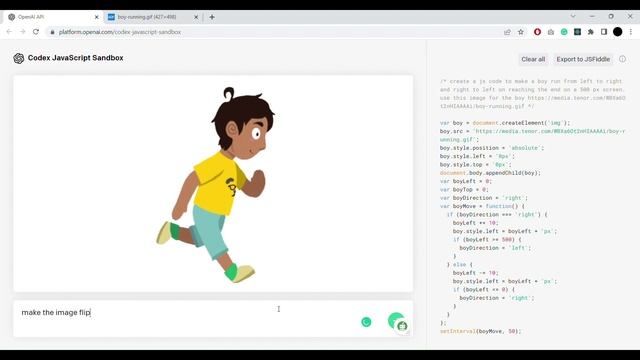Click the comment block at the top of the code
This screenshot has height=360, width=640.
coord(532,94)
